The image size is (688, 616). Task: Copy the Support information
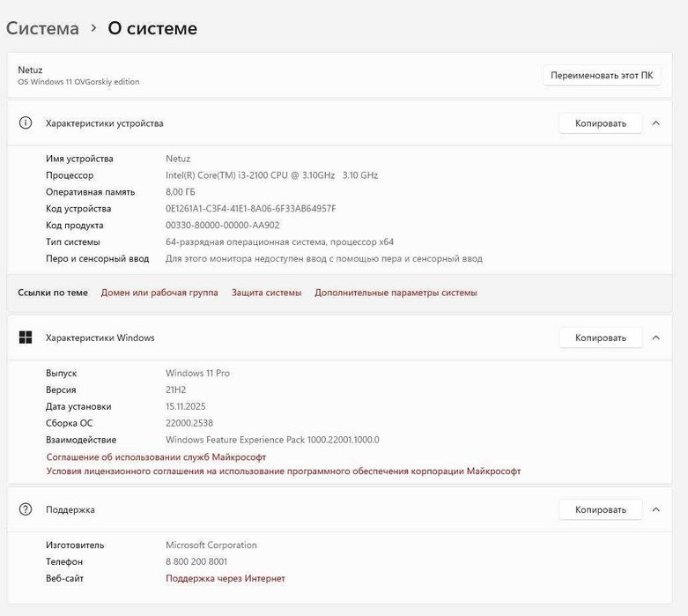[600, 509]
